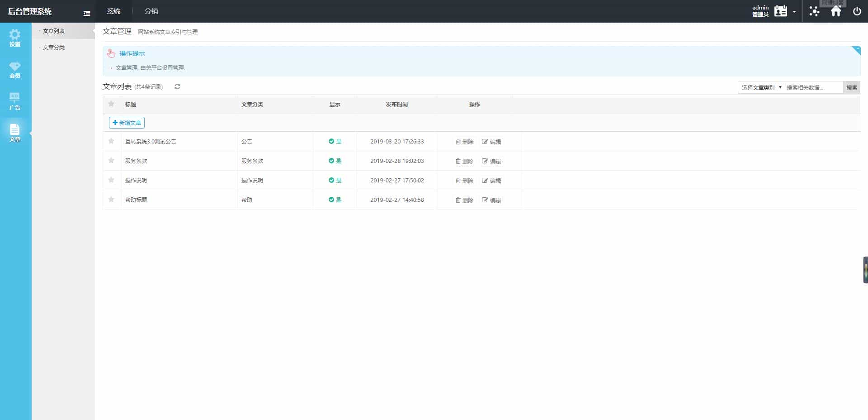Click the 搜索 search button
This screenshot has width=868, height=420.
pyautogui.click(x=852, y=87)
